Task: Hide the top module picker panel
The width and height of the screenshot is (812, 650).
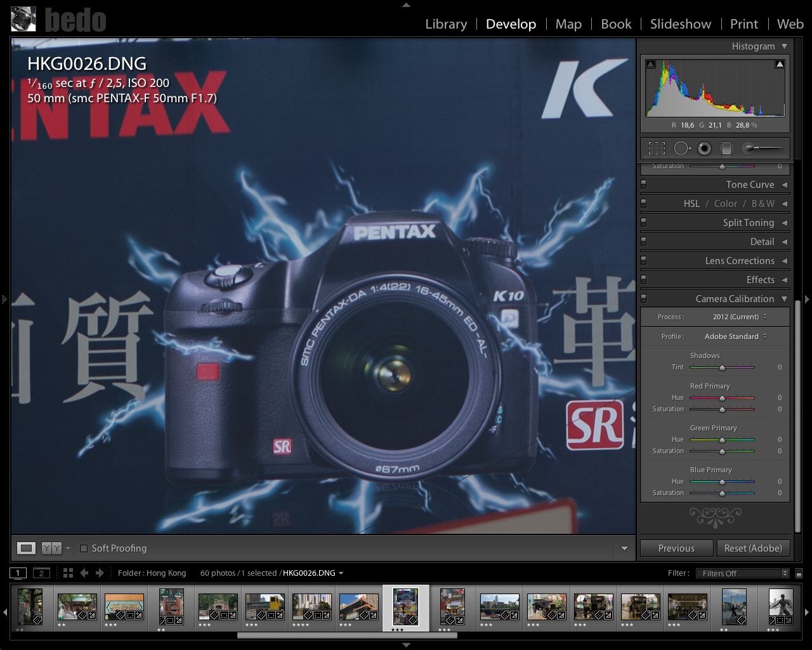Action: [x=406, y=4]
